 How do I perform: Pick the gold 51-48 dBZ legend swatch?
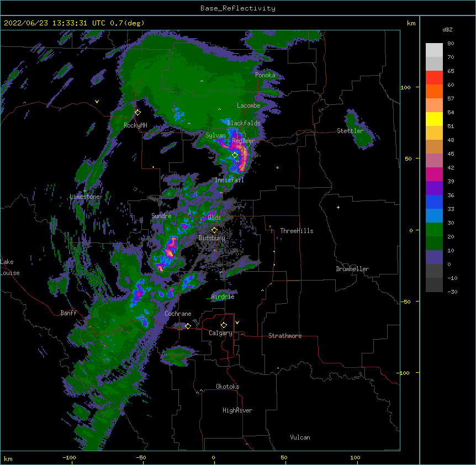434,133
